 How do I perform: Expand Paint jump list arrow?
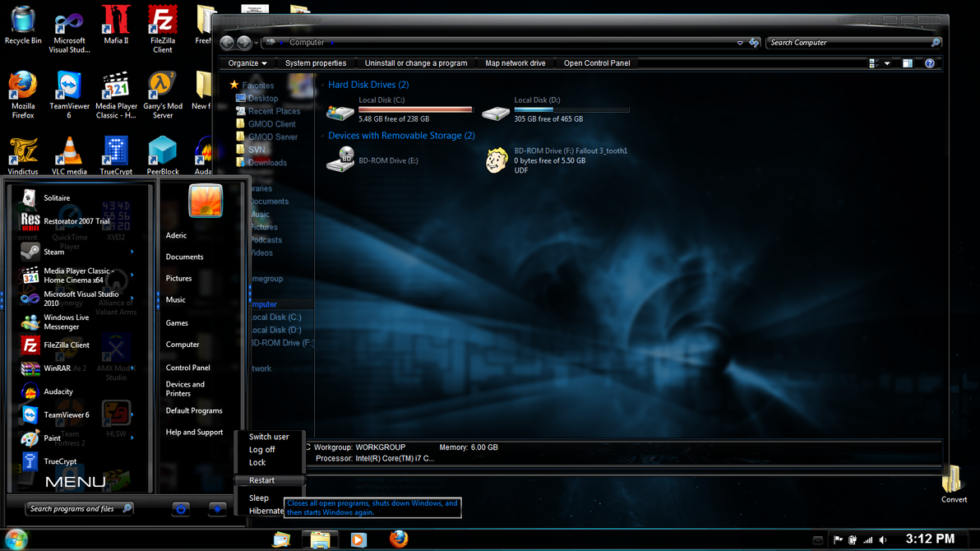tap(132, 438)
